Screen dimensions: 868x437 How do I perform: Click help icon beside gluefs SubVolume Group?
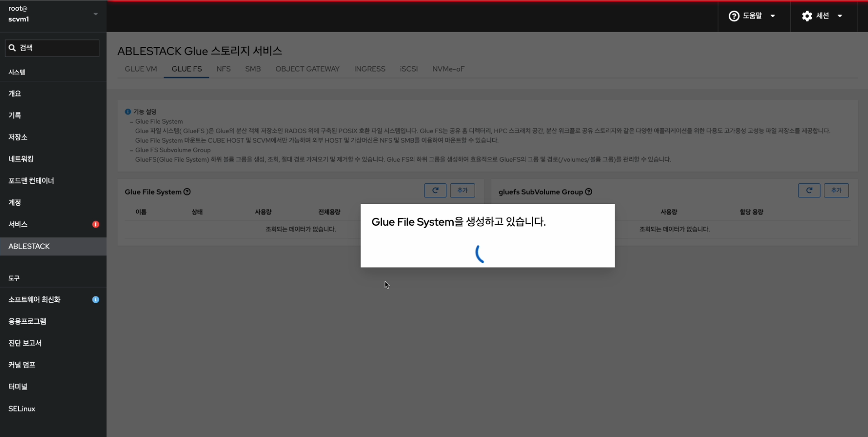click(588, 192)
